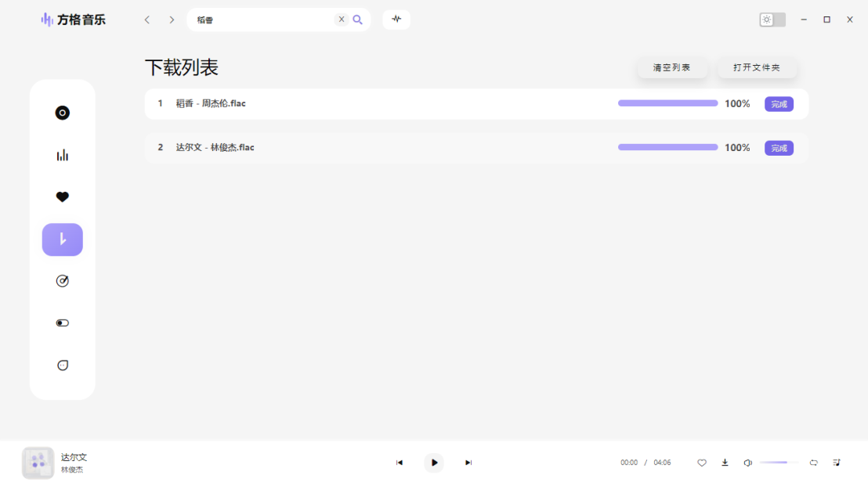
Task: Adjust the volume slider in player bar
Action: pos(779,463)
